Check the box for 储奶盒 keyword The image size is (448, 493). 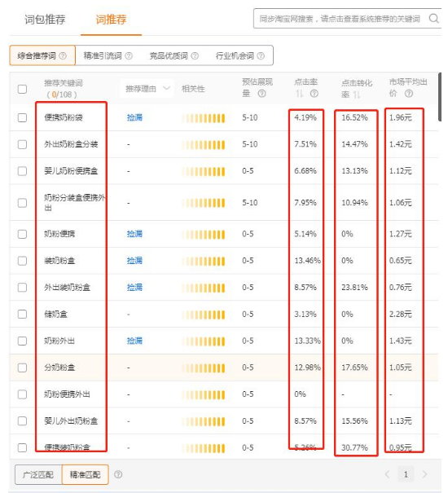(22, 314)
